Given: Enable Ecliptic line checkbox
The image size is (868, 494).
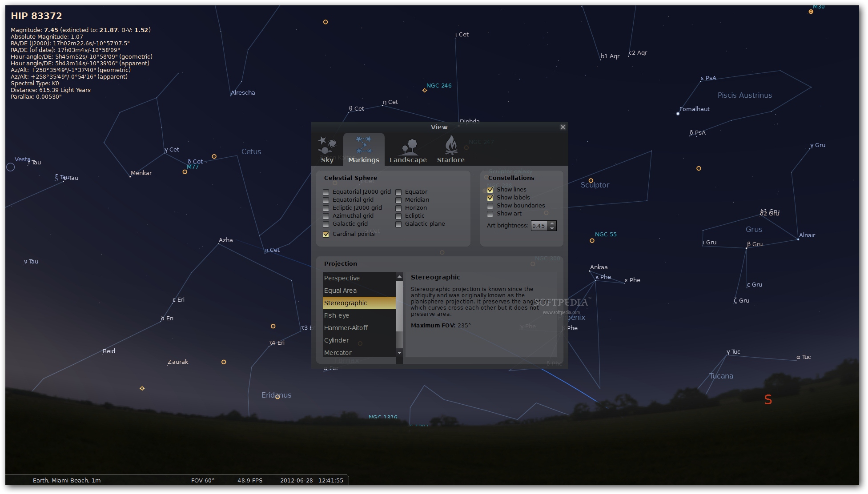Looking at the screenshot, I should pos(398,216).
